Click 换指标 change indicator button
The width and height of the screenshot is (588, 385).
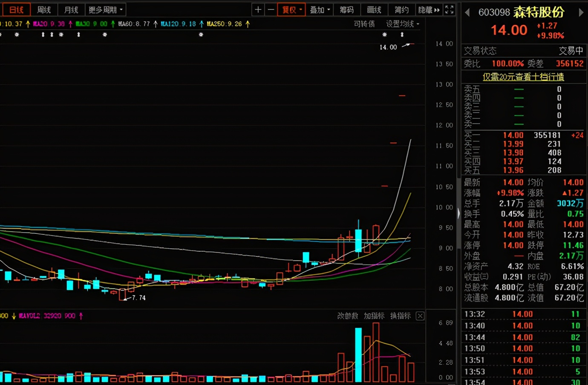401,316
